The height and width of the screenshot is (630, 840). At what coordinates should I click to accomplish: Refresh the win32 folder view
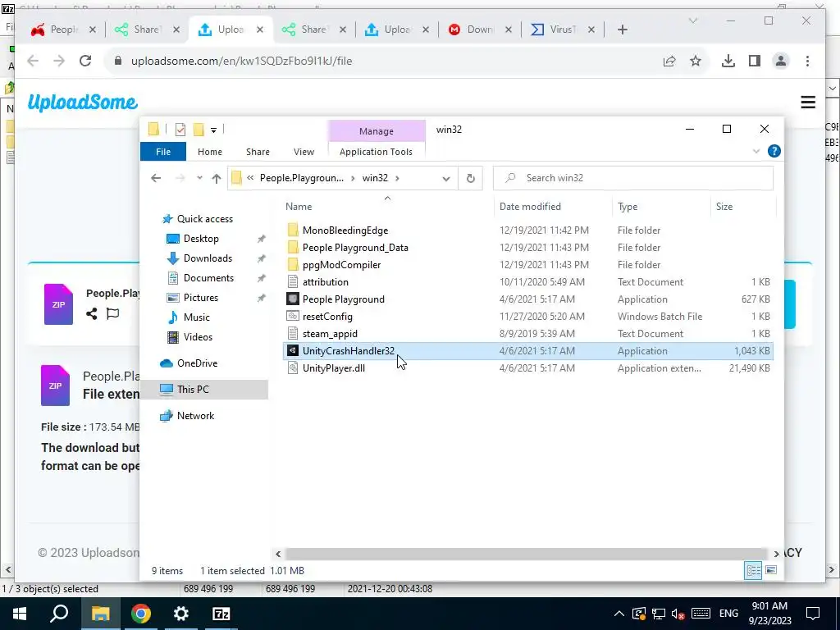(470, 178)
